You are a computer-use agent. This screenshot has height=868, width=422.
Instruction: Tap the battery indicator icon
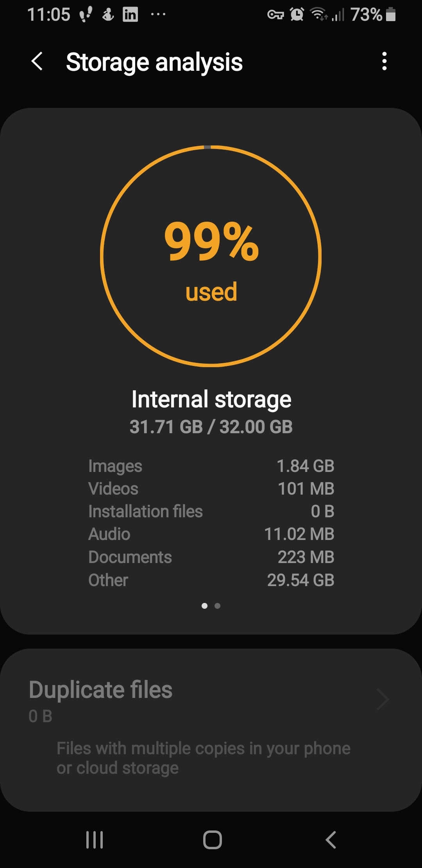tap(391, 15)
